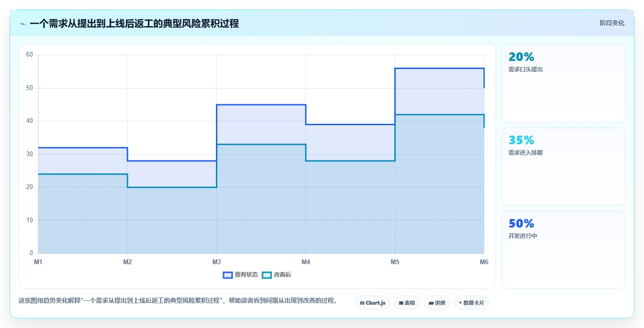Click the M6 x-axis label

click(x=484, y=262)
